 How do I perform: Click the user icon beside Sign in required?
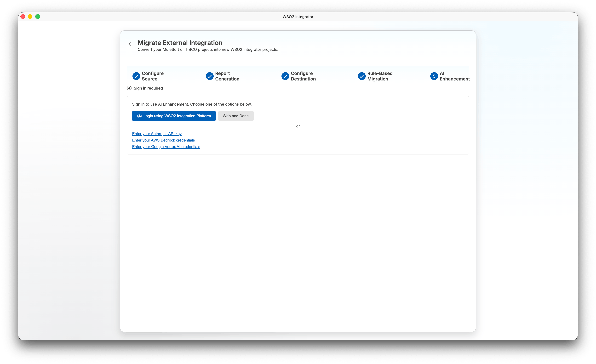pyautogui.click(x=129, y=88)
